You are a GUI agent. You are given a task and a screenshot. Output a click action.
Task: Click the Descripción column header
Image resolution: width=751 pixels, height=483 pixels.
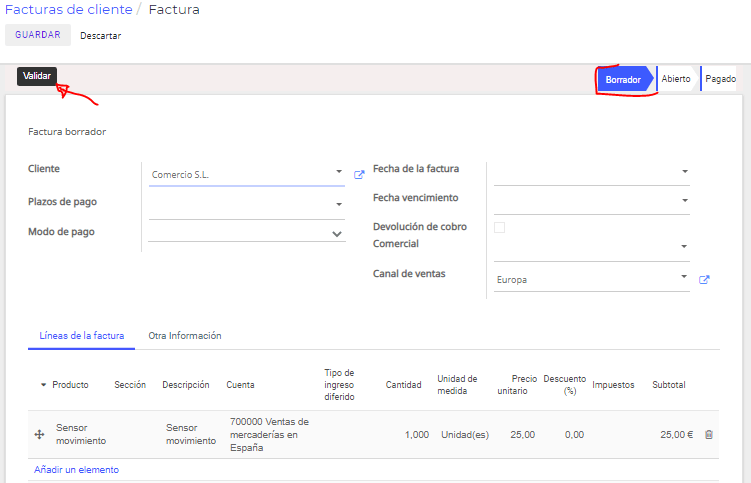186,385
